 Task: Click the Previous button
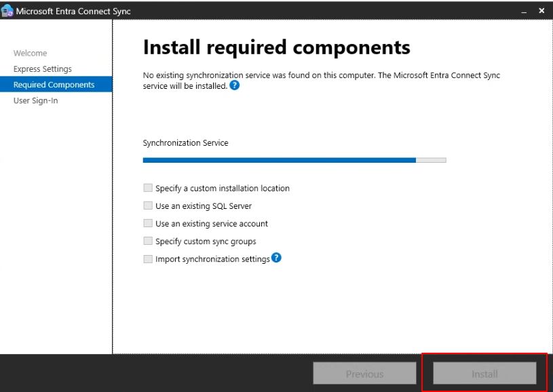364,374
